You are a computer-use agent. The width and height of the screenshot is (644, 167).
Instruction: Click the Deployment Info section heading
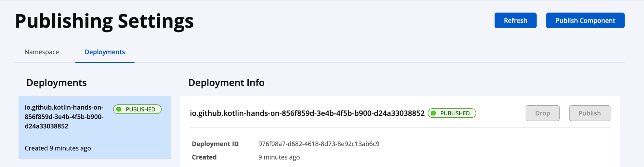point(226,83)
